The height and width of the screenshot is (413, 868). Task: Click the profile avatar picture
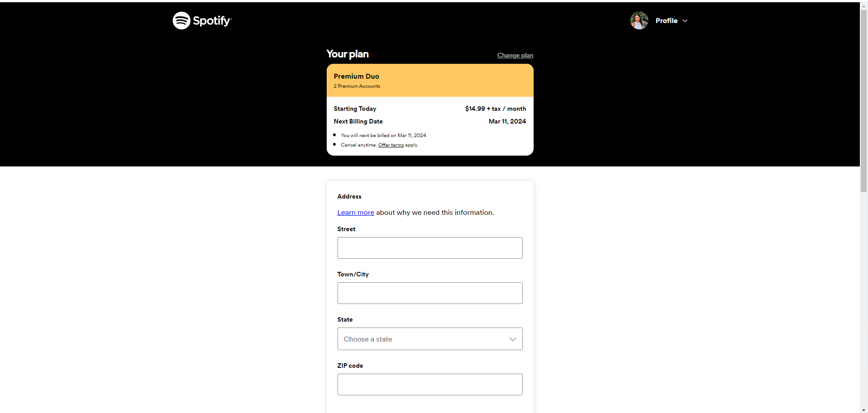[638, 20]
